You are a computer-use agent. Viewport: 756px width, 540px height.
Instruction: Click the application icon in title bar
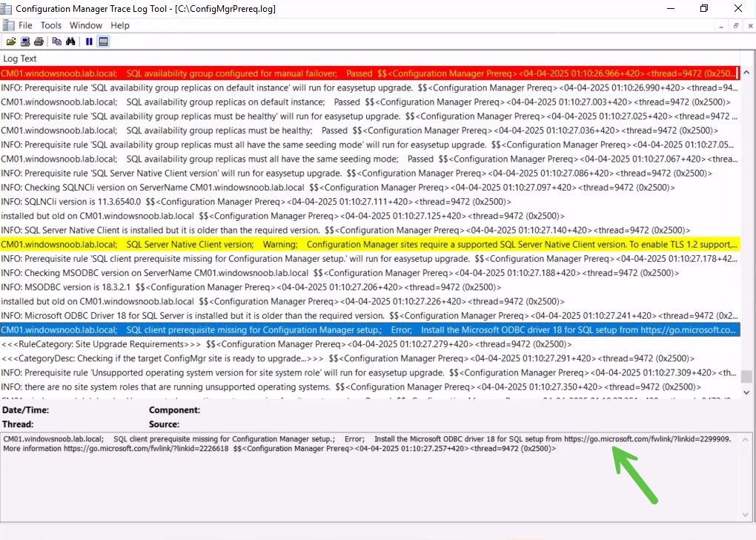tap(6, 8)
